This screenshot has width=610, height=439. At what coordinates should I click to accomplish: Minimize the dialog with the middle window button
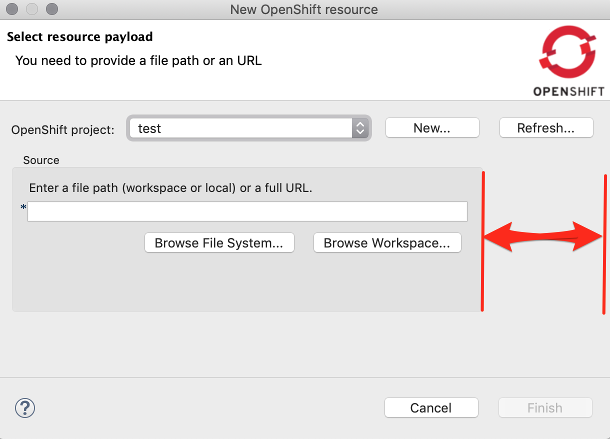(32, 10)
